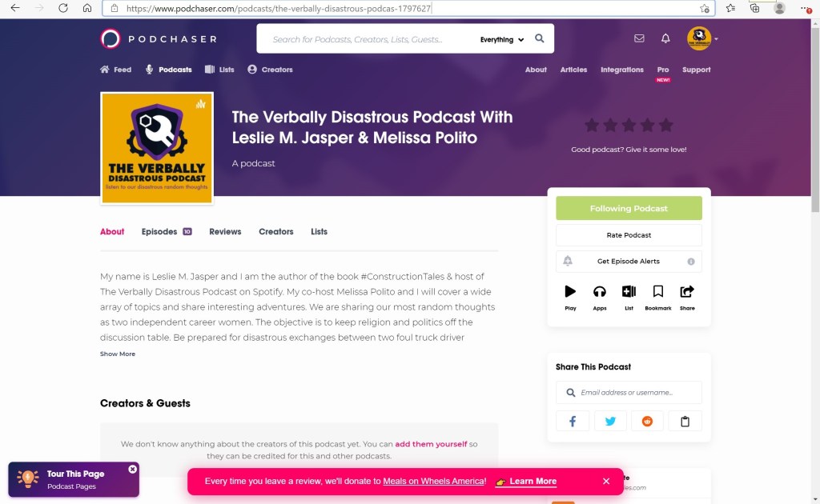Rate the podcast with fifth star

click(x=665, y=126)
